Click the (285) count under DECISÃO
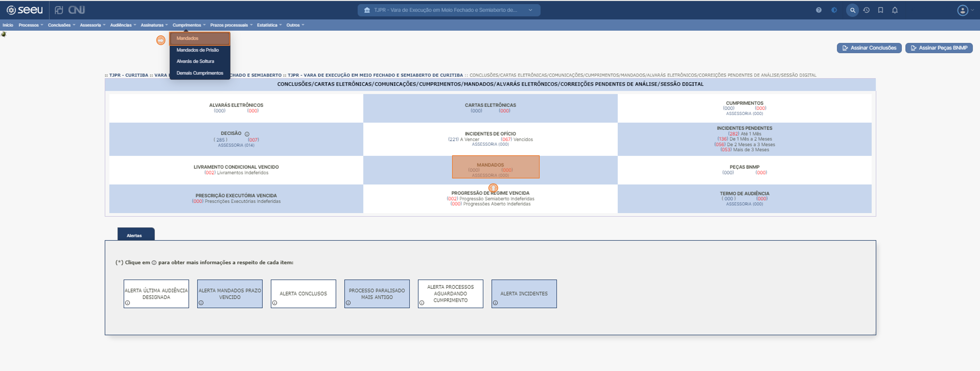 (220, 140)
